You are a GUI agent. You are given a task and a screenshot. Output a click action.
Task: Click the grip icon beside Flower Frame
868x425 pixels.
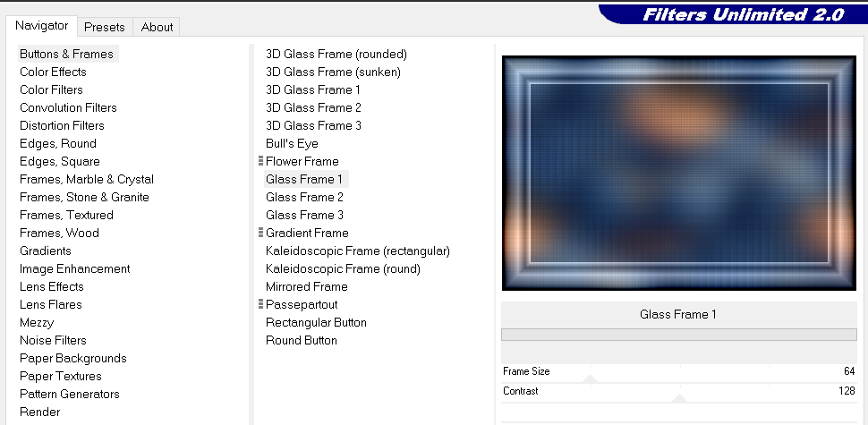pos(260,161)
